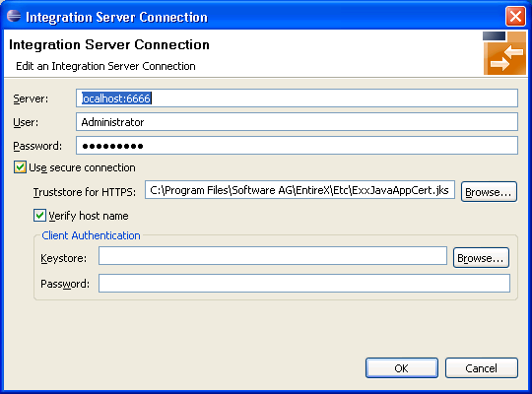Disable Use secure connection checkbox
The image size is (532, 394).
[20, 167]
